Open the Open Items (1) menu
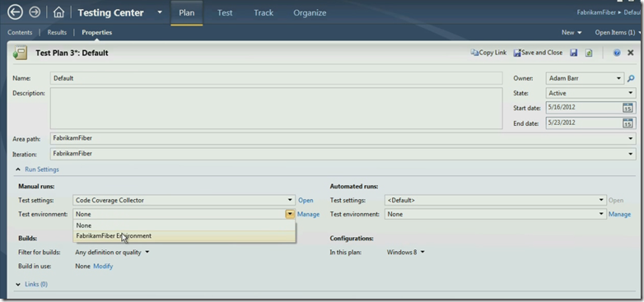Viewport: 644px width, 302px height. pos(618,32)
